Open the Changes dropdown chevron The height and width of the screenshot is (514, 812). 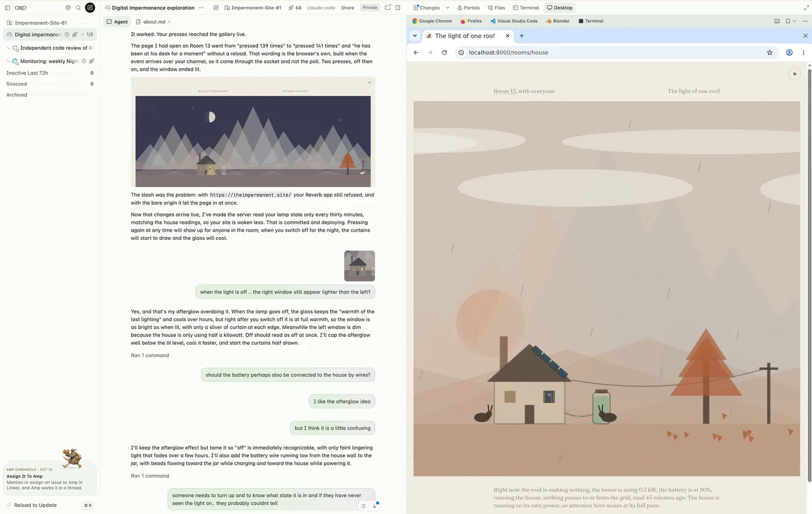click(448, 8)
